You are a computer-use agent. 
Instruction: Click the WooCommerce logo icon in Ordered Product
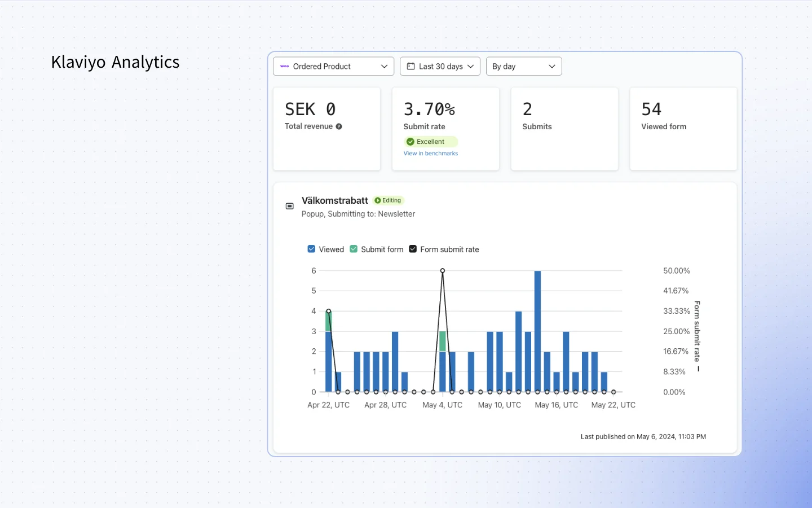click(285, 66)
